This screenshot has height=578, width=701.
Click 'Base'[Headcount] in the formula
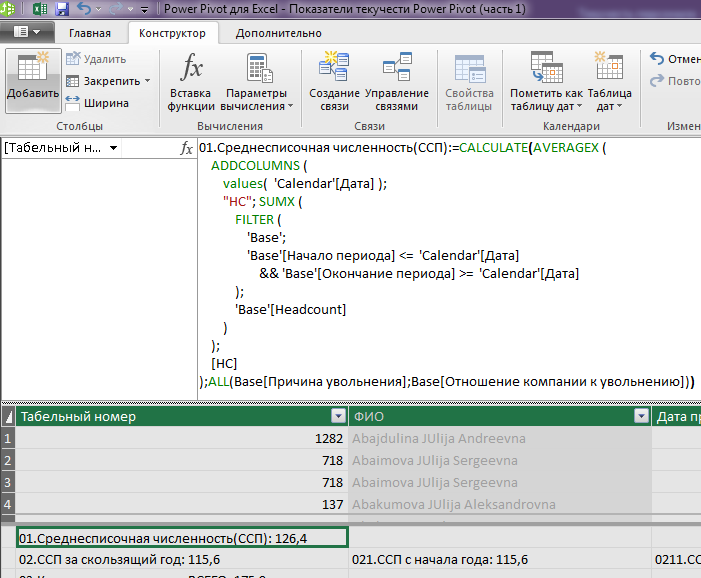click(x=291, y=309)
